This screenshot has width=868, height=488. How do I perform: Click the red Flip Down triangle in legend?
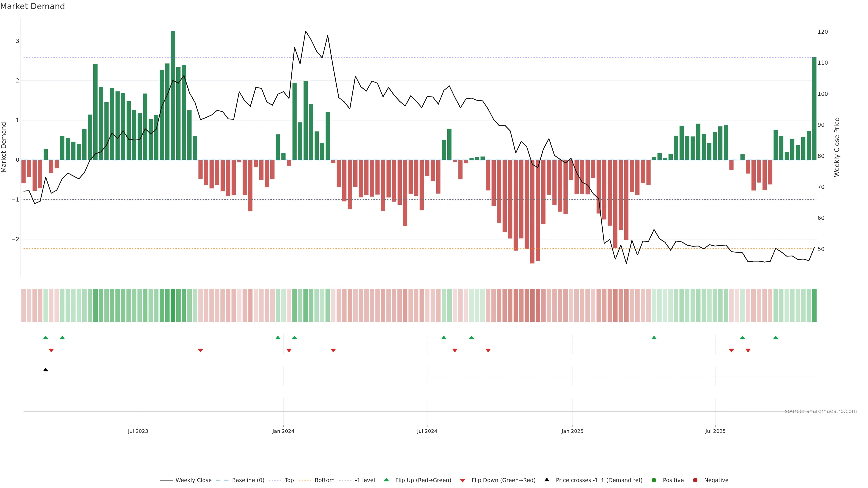(463, 481)
